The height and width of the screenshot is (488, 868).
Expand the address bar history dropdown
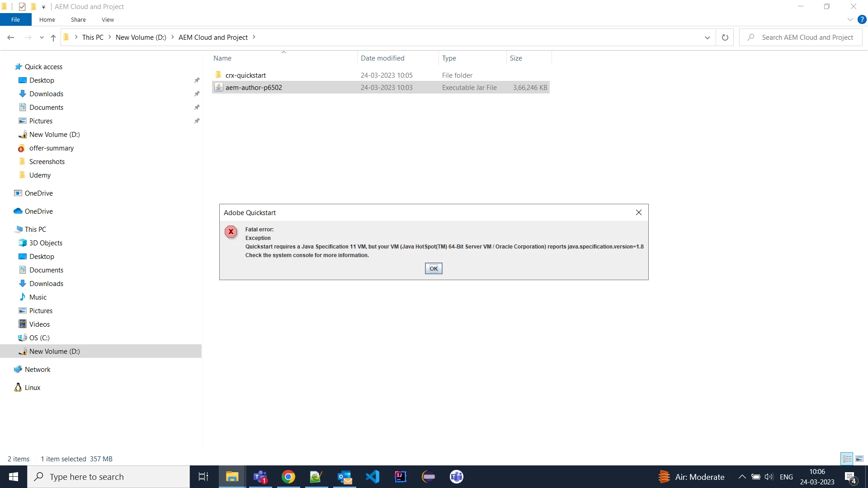coord(707,38)
